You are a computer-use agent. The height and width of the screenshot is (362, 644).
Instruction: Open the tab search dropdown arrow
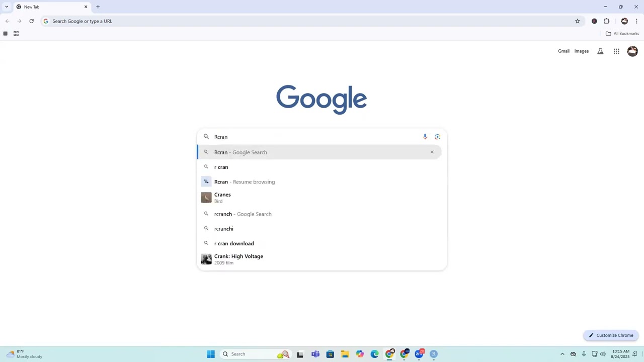tap(7, 7)
